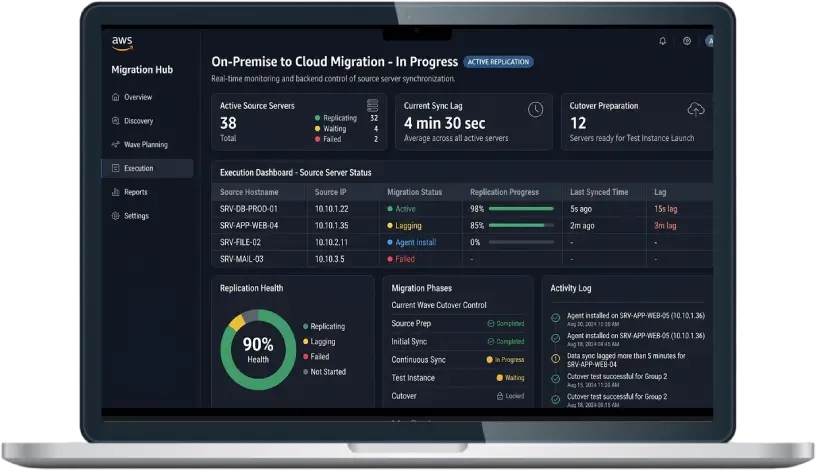
Task: Select hostname SRV-DB-PROD-01
Action: tap(249, 209)
